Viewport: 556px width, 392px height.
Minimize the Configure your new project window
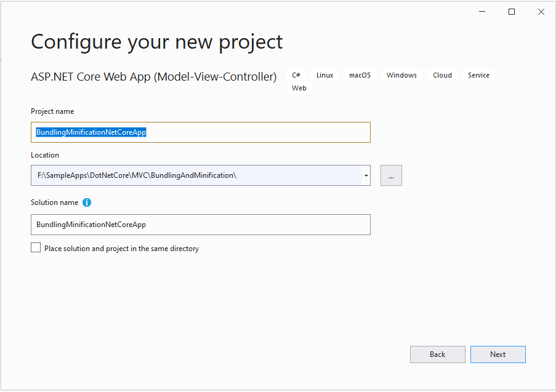point(482,12)
